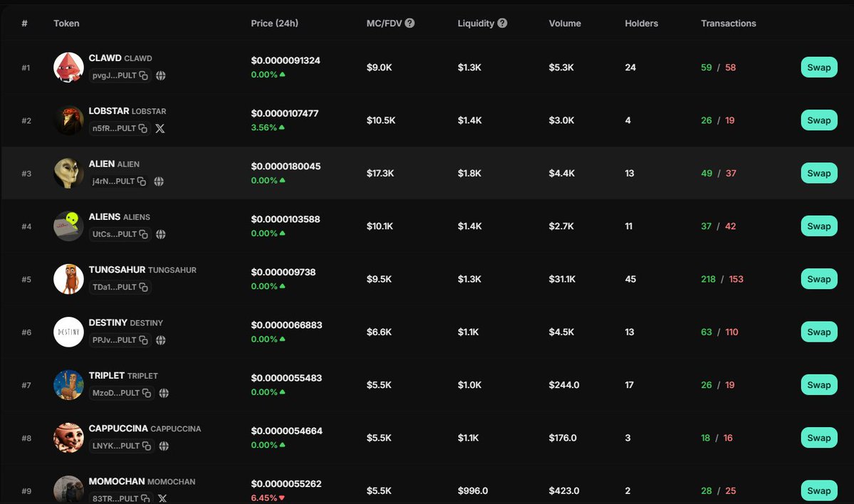
Task: Copy the CAPPUCCINA LNYK...PULT address
Action: click(x=147, y=445)
